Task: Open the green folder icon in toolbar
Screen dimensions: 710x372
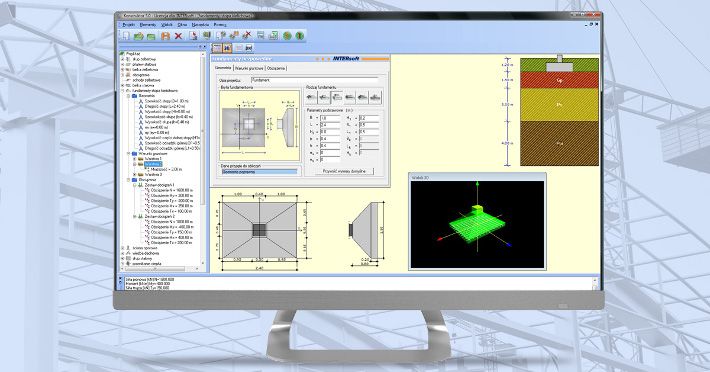Action: coord(139,35)
